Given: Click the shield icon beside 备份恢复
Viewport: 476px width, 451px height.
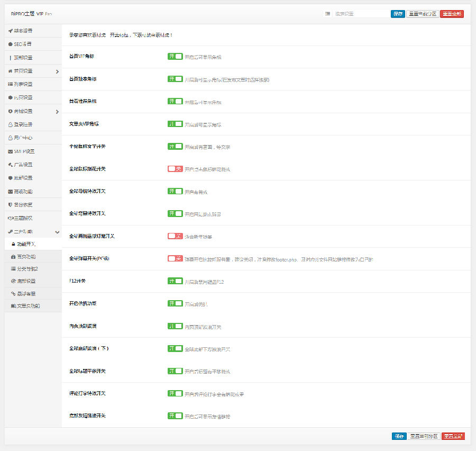Looking at the screenshot, I should click(x=11, y=205).
